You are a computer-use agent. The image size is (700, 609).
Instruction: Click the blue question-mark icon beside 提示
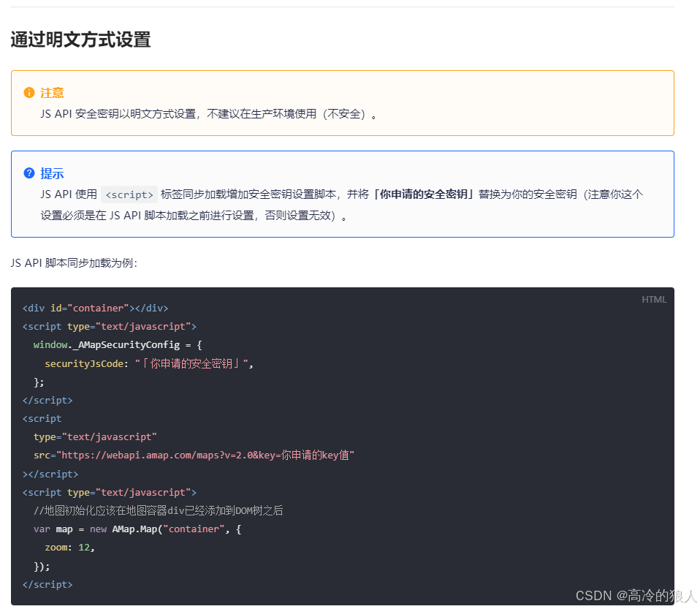point(29,173)
